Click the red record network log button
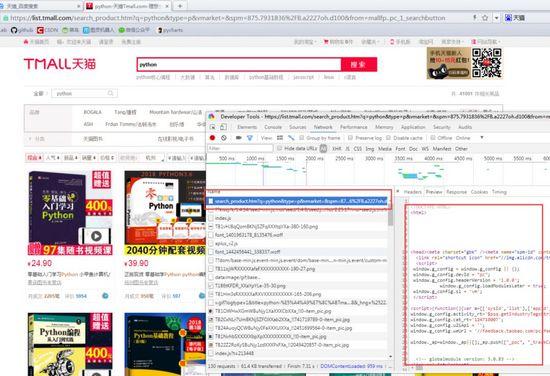550x376 pixels. click(212, 138)
